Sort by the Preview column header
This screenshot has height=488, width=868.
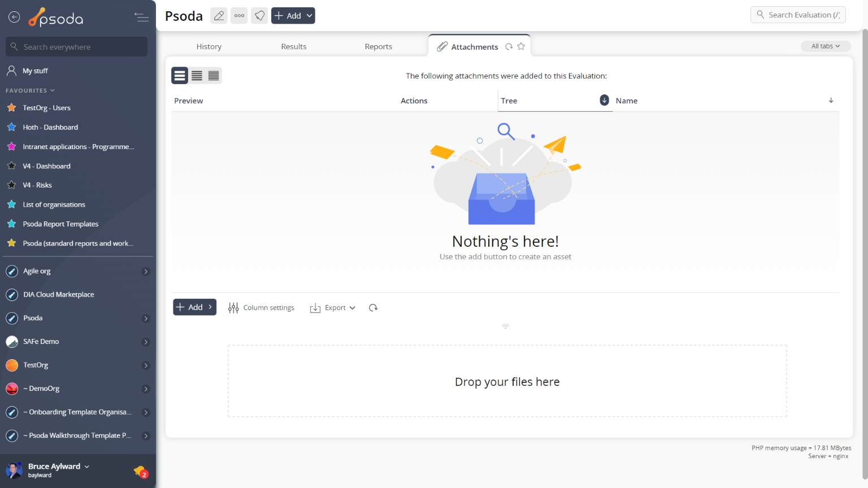pos(189,101)
